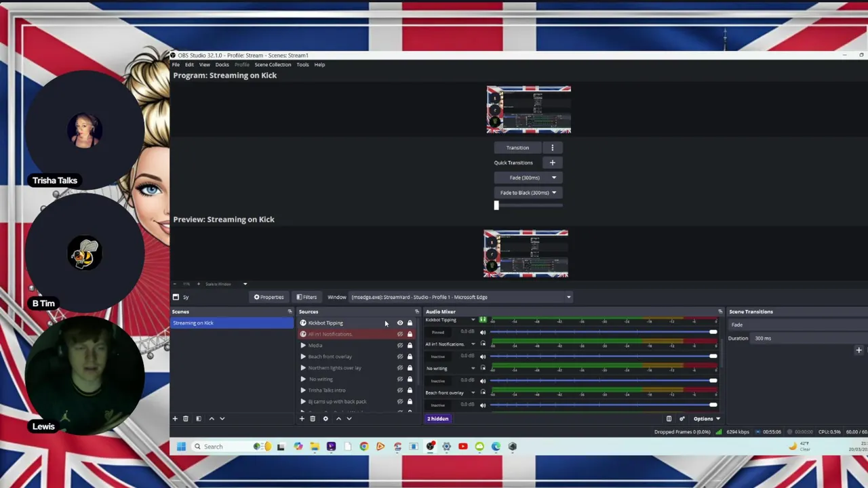Open scene filters icon in Scenes toolbar

point(199,419)
